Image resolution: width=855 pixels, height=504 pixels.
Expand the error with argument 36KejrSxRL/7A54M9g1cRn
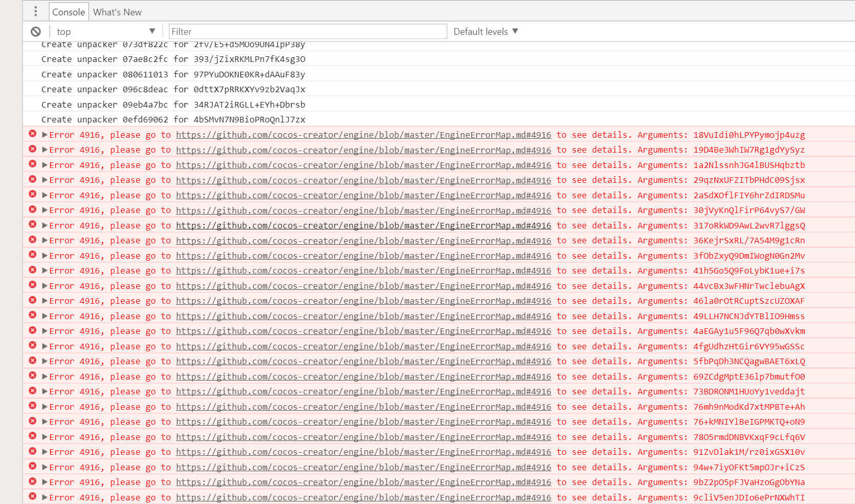pyautogui.click(x=45, y=241)
